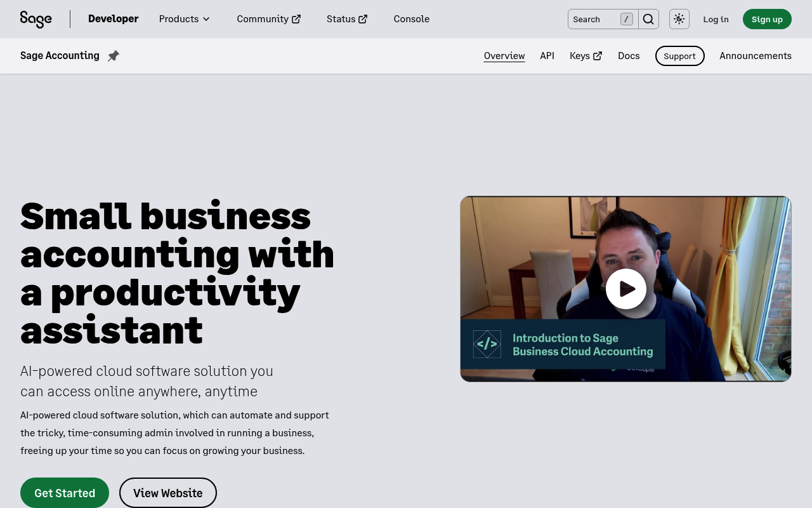Click the code brackets icon on video banner
This screenshot has height=508, width=812.
coord(487,344)
